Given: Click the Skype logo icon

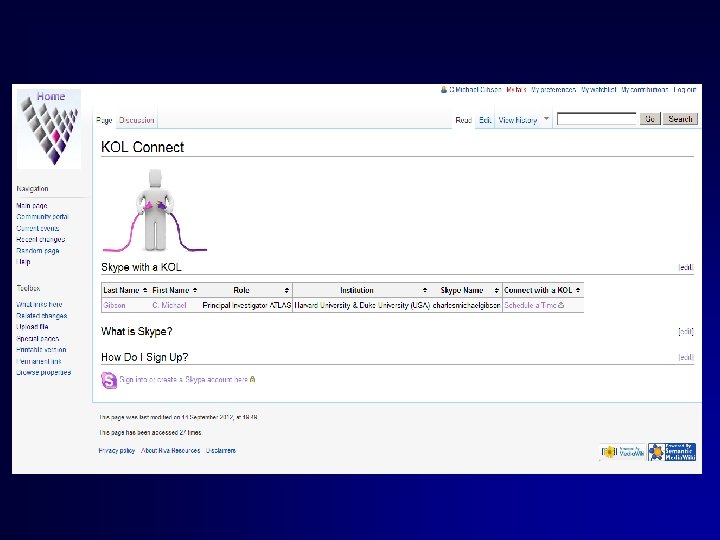Looking at the screenshot, I should [109, 380].
